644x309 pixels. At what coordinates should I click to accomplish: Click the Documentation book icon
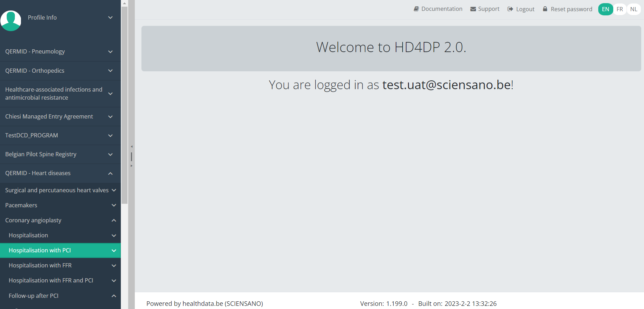[x=416, y=9]
